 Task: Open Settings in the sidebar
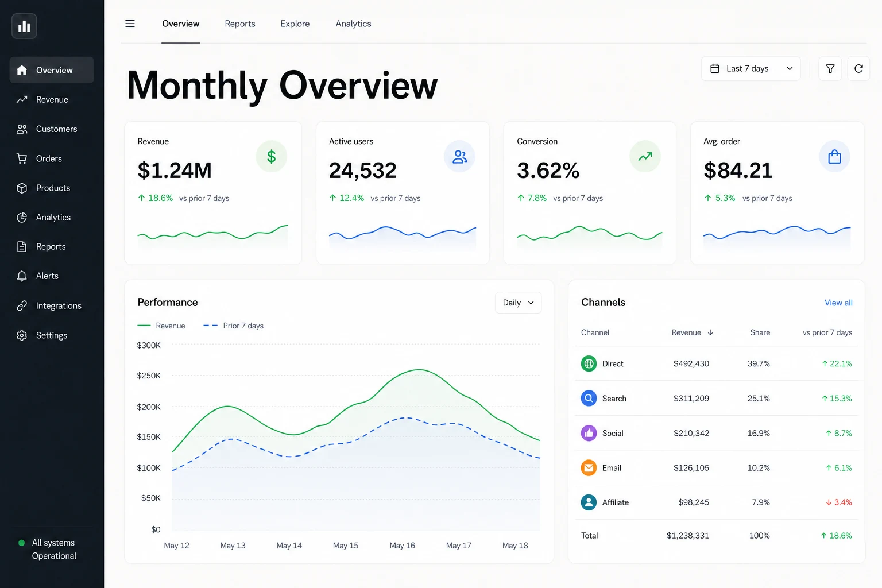52,335
